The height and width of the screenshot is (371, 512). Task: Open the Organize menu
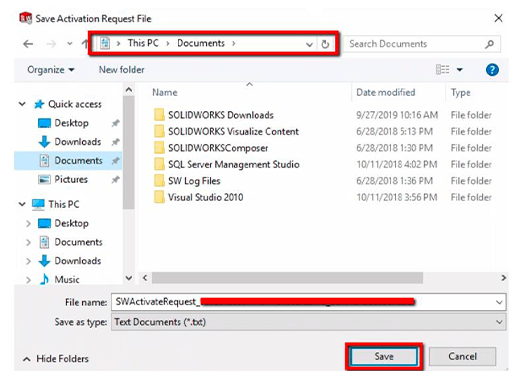click(x=51, y=70)
